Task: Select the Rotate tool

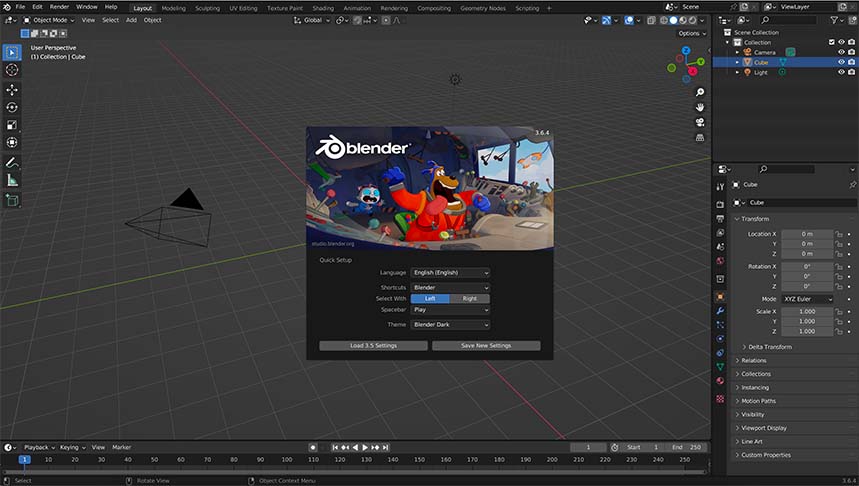Action: (x=12, y=107)
